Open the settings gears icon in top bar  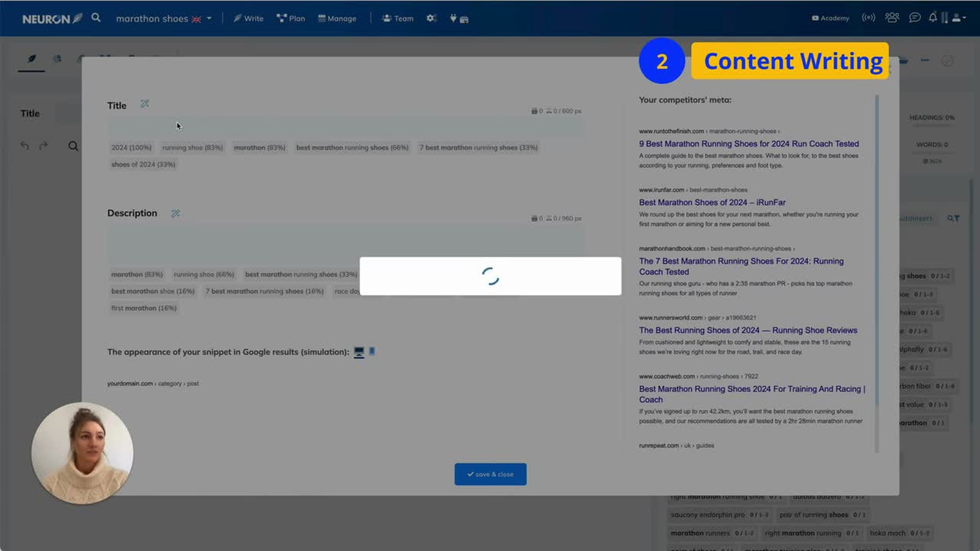(431, 18)
